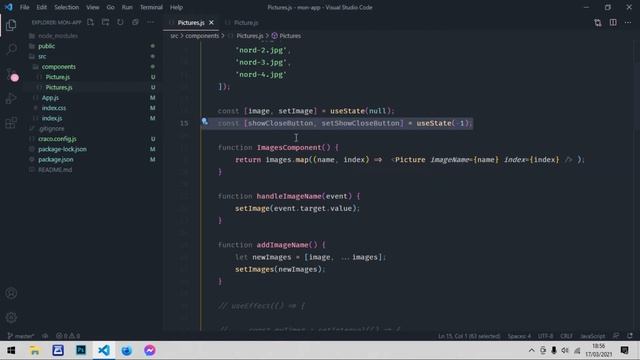
Task: Open the View menu
Action: (x=93, y=7)
